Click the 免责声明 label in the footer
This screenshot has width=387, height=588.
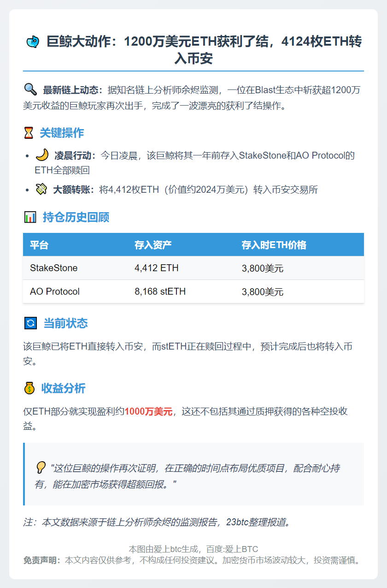click(42, 560)
